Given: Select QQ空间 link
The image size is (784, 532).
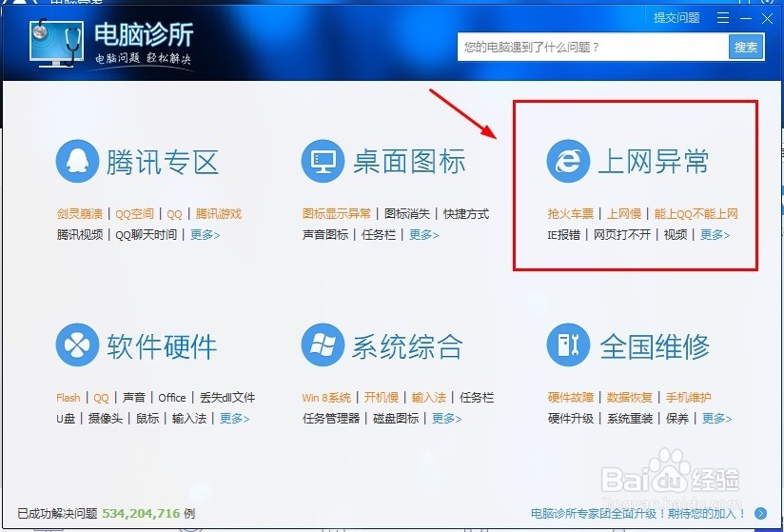Looking at the screenshot, I should coord(134,214).
